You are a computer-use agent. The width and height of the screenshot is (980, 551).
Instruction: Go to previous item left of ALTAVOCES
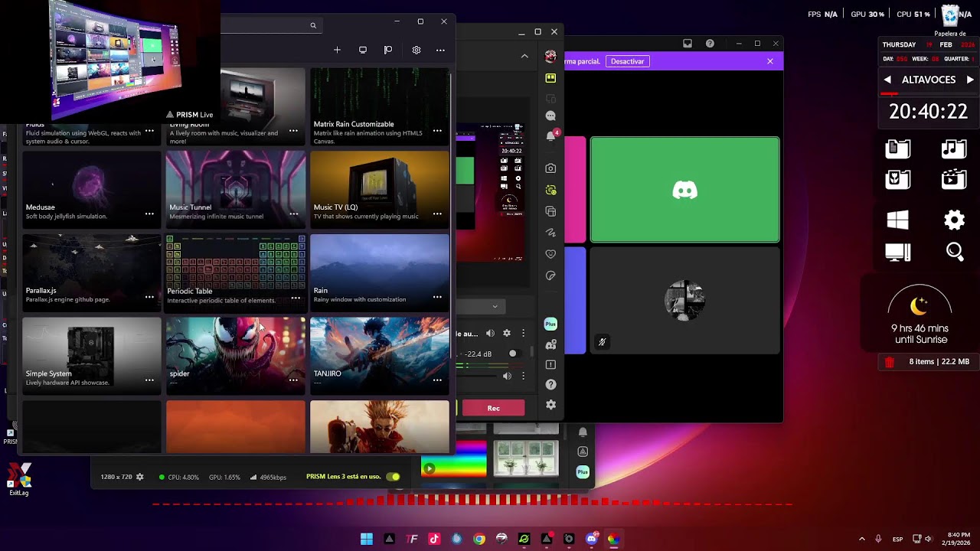pos(887,80)
